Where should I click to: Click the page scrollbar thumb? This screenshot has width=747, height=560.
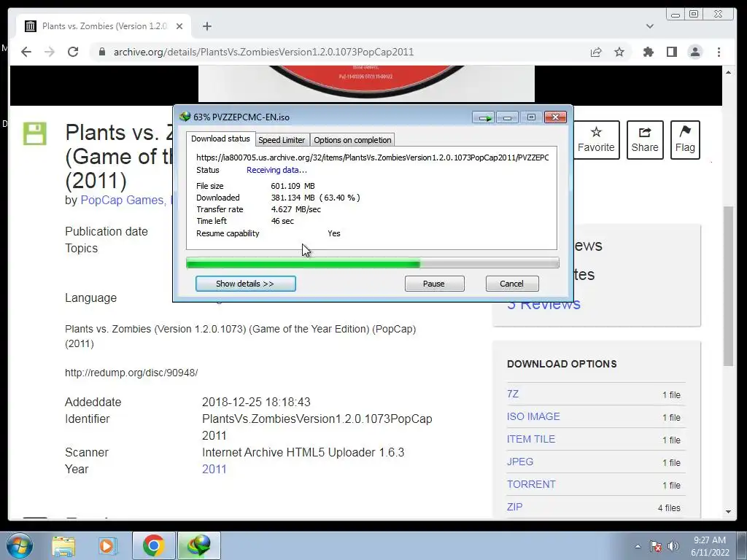coord(729,286)
